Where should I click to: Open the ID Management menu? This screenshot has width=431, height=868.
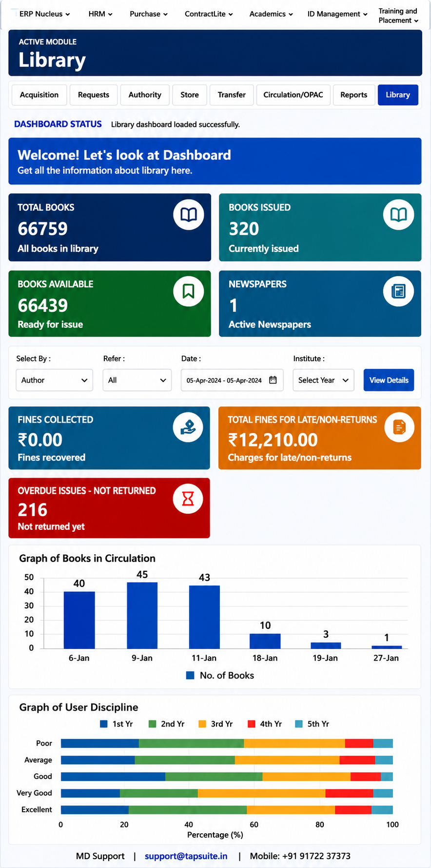click(337, 14)
